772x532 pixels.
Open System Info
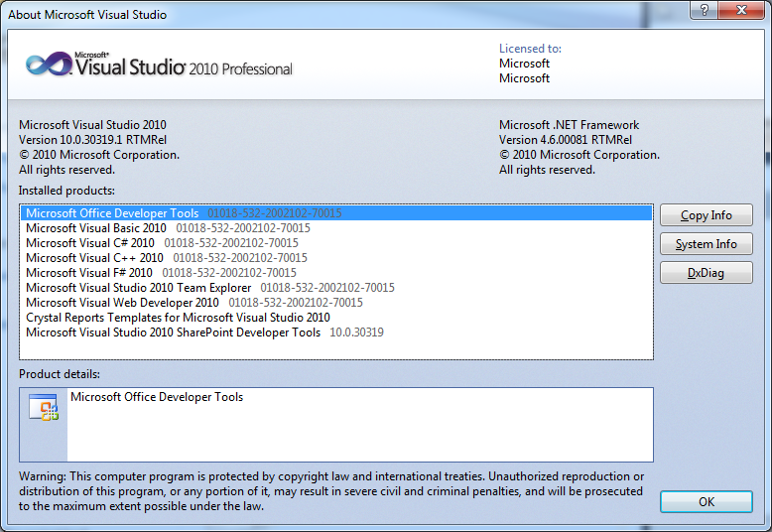(x=706, y=244)
